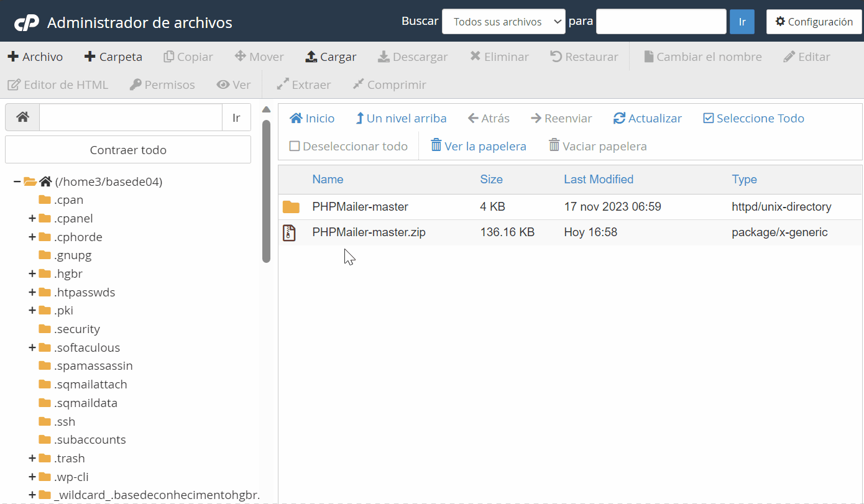Image resolution: width=864 pixels, height=504 pixels.
Task: Select the PHPMailer-master.zip archive icon
Action: click(290, 232)
